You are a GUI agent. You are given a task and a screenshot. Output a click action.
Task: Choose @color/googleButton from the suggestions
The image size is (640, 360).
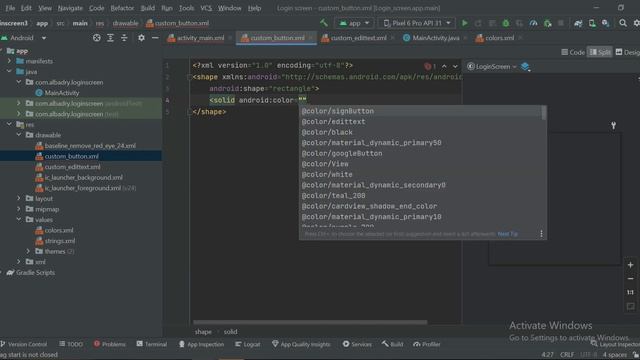[x=420, y=153]
